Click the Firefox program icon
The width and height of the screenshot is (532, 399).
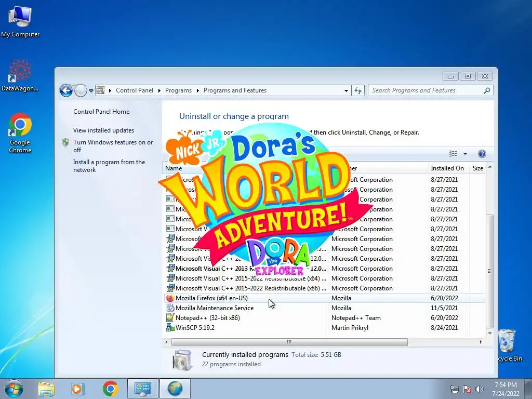tap(170, 298)
